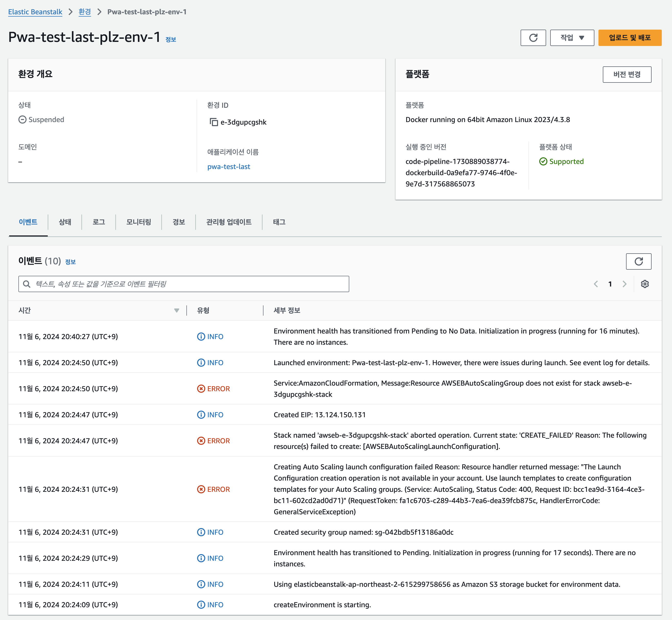This screenshot has width=672, height=620.
Task: Open the 관리형 업데이트 tab
Action: point(229,222)
